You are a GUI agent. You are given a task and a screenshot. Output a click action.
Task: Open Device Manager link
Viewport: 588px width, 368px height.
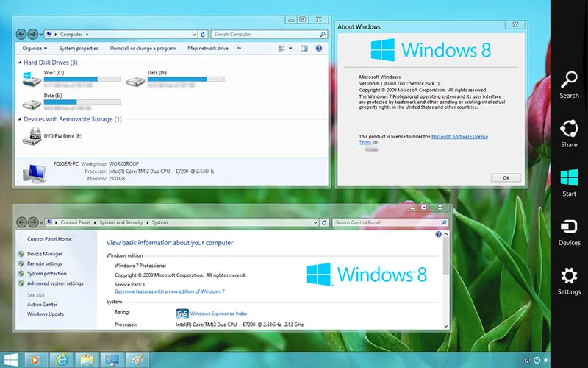[45, 254]
